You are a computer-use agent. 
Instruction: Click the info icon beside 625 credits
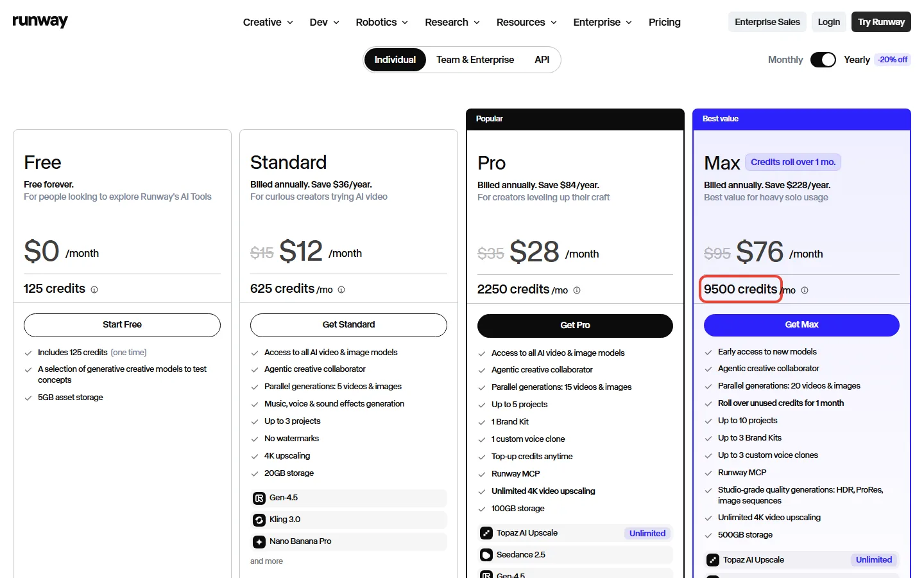tap(341, 290)
